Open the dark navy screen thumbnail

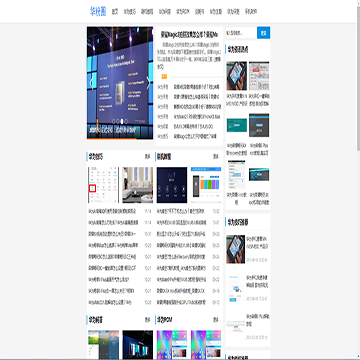pyautogui.click(x=172, y=185)
